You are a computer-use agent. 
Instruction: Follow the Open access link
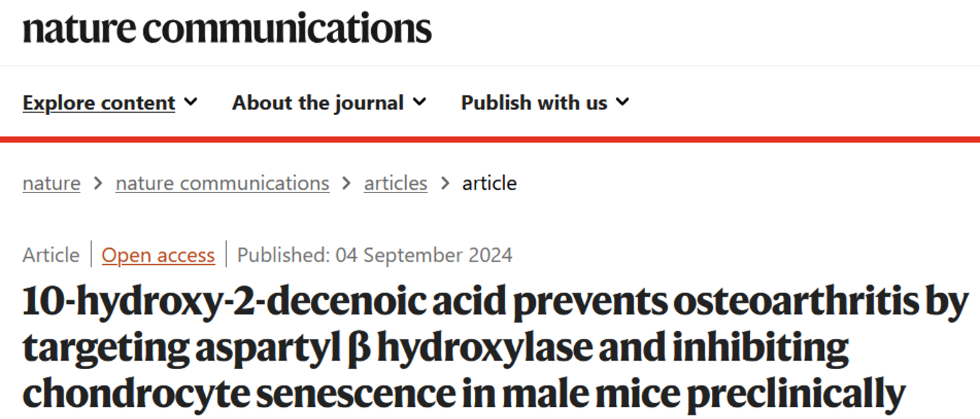pyautogui.click(x=158, y=255)
